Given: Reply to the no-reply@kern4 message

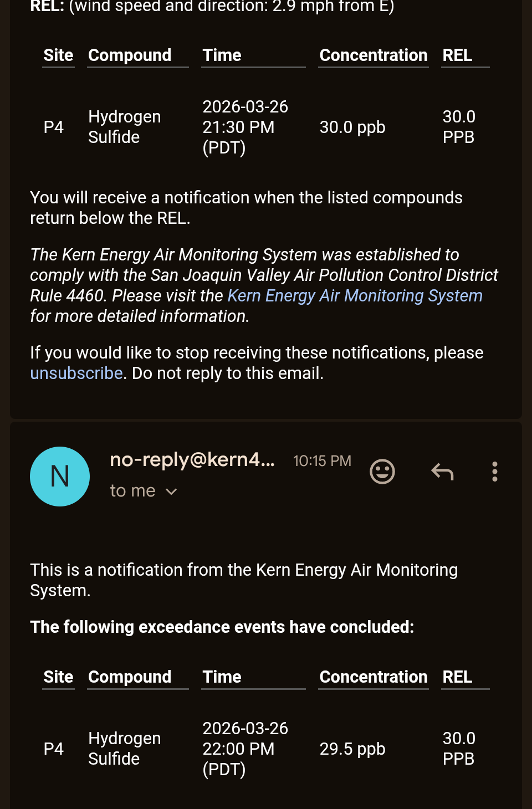Looking at the screenshot, I should pos(442,472).
